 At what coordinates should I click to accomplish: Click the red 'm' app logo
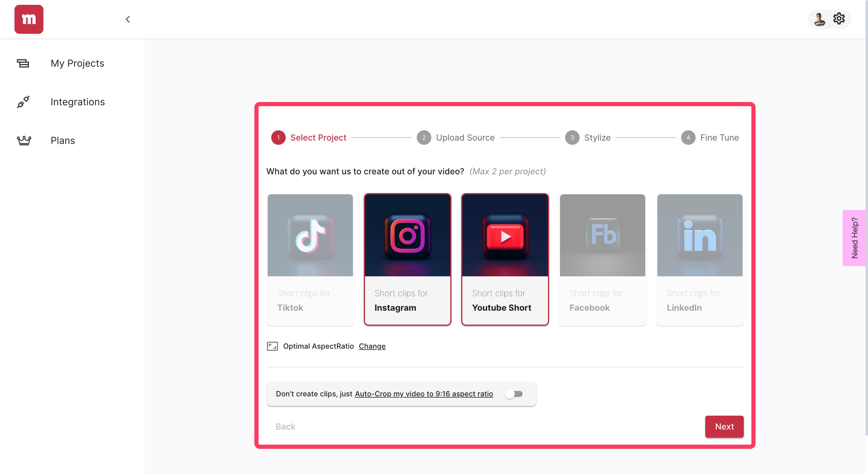(29, 19)
